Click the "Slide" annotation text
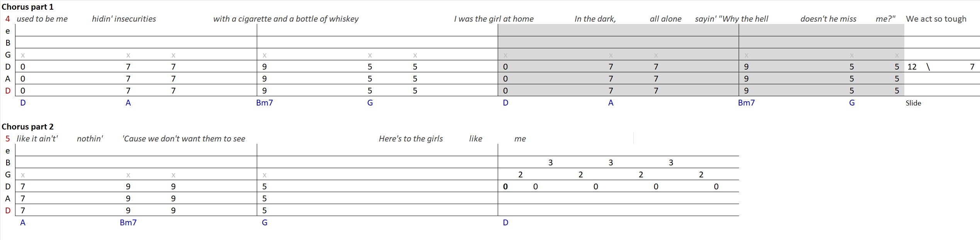980x240 pixels. coord(913,103)
